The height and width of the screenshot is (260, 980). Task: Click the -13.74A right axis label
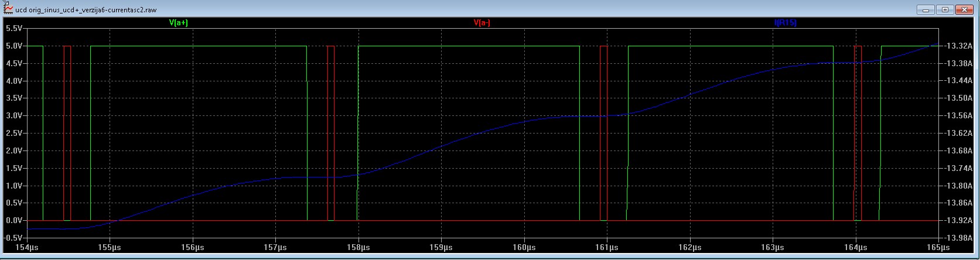click(x=957, y=168)
